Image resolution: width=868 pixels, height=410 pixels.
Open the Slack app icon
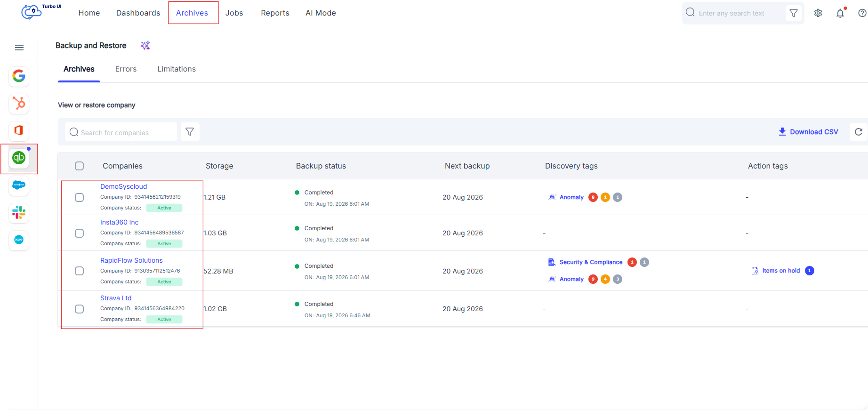[19, 213]
